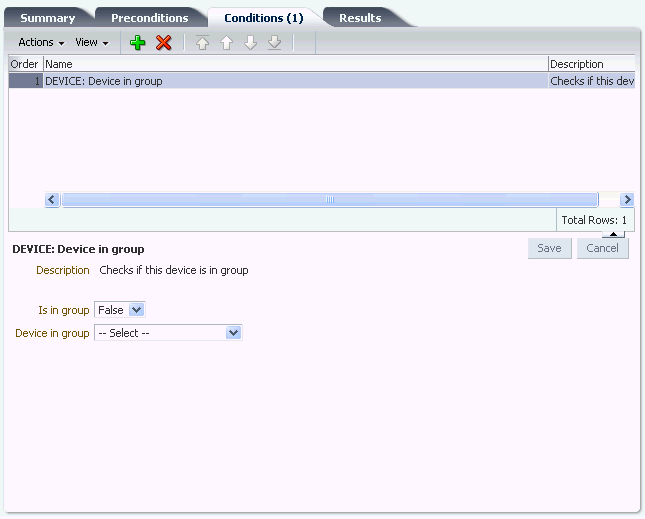
Task: Delete the condition using the red X
Action: (x=163, y=42)
